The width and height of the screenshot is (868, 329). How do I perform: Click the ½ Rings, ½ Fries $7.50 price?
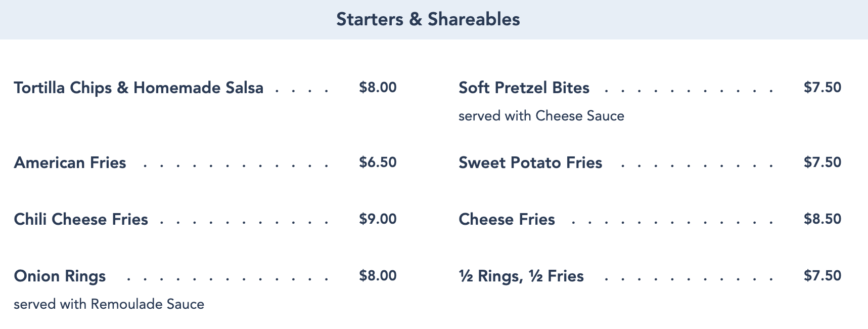(823, 276)
